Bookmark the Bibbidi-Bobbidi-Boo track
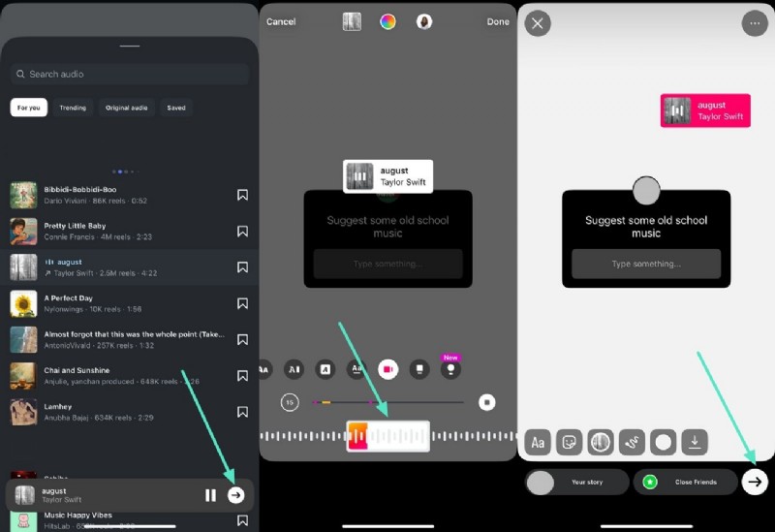Screen dimensions: 775x532 click(x=242, y=195)
